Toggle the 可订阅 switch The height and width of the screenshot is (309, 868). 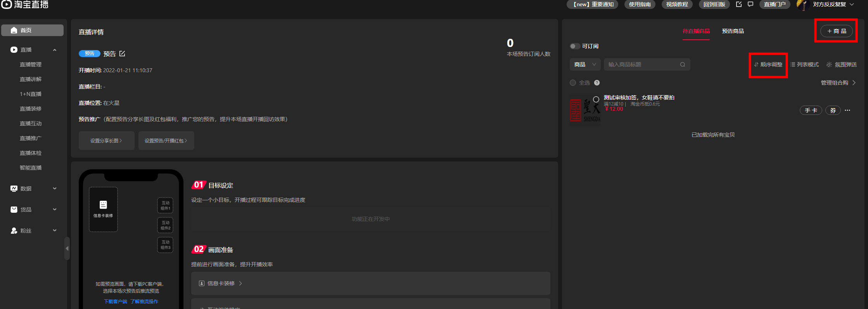point(575,46)
